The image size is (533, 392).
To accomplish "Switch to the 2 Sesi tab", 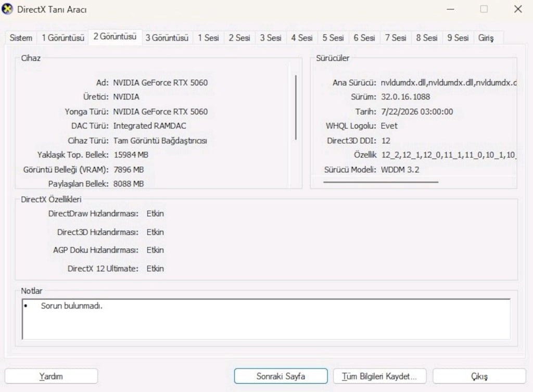I will coord(239,37).
